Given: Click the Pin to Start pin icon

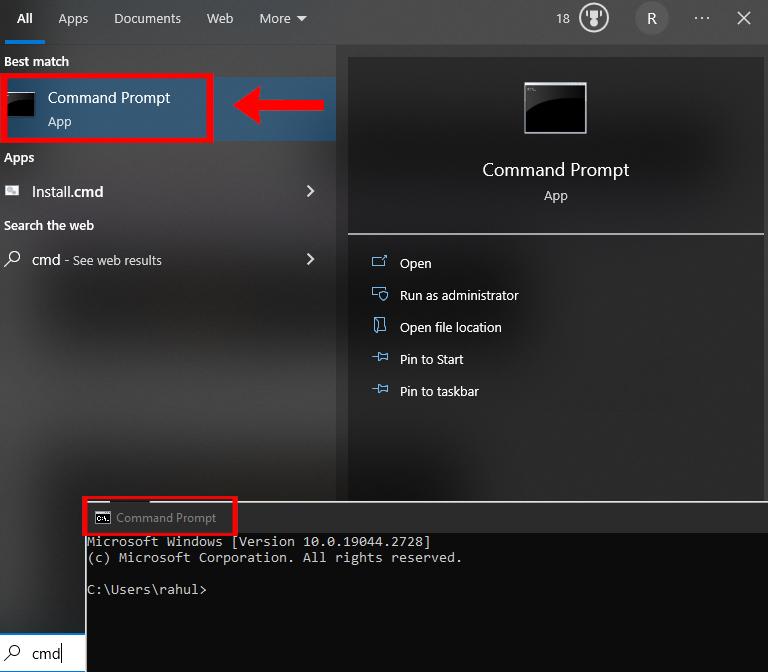Looking at the screenshot, I should tap(380, 357).
